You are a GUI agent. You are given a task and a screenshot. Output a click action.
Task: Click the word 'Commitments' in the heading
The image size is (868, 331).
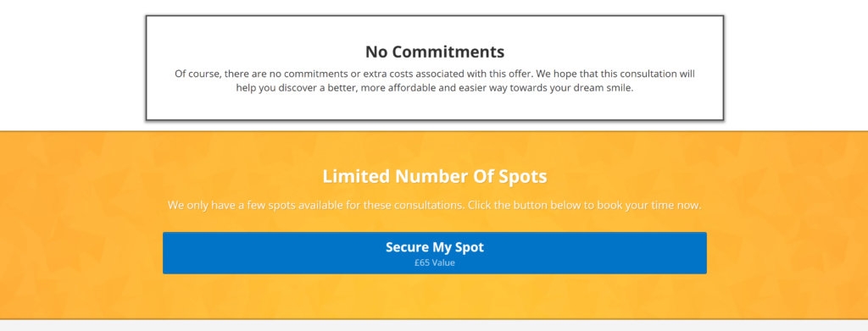(x=457, y=52)
